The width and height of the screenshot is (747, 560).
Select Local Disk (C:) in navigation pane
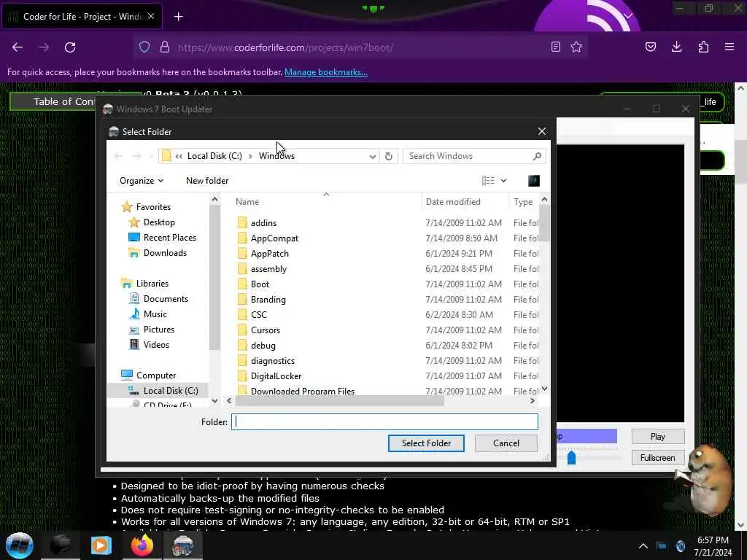pyautogui.click(x=171, y=391)
